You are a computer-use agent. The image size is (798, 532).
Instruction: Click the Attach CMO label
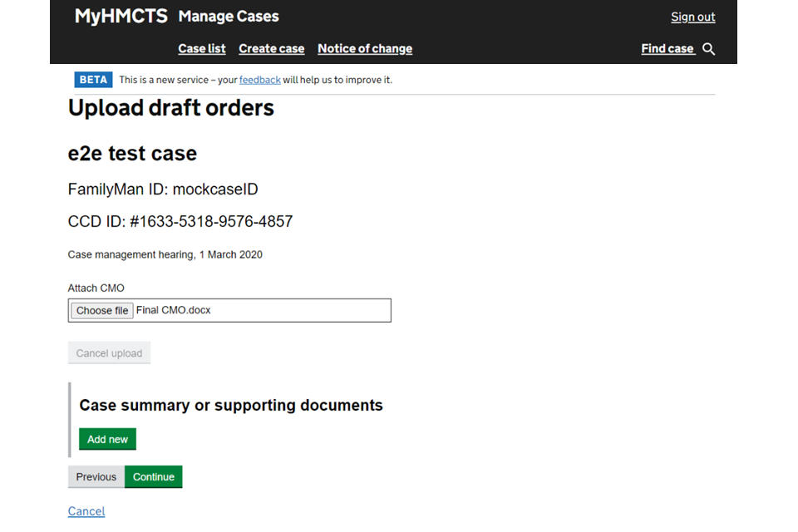(x=96, y=288)
